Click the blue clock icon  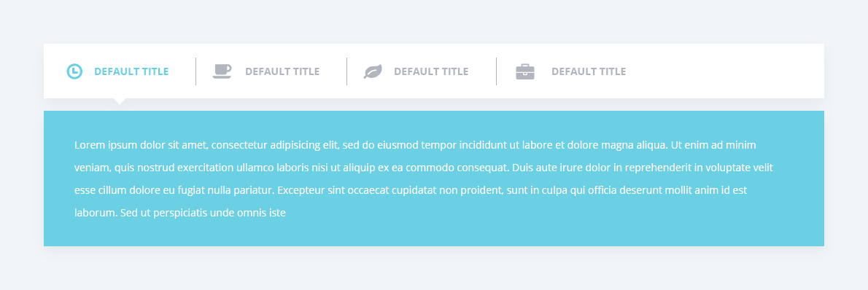pyautogui.click(x=74, y=71)
